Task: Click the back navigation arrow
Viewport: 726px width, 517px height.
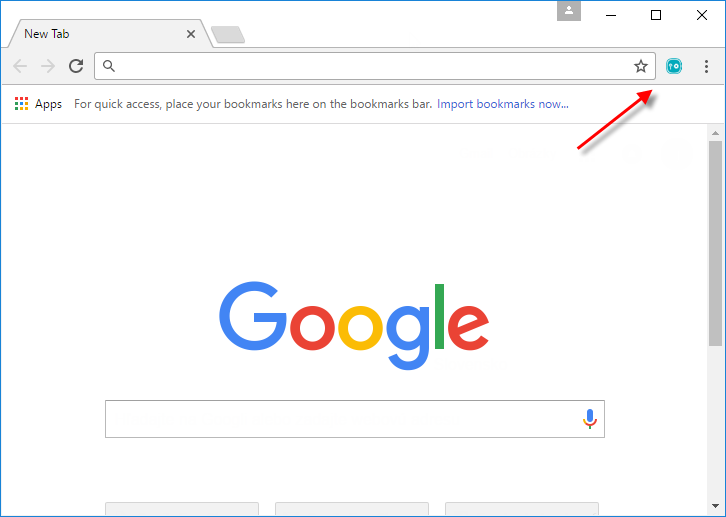Action: [x=20, y=66]
